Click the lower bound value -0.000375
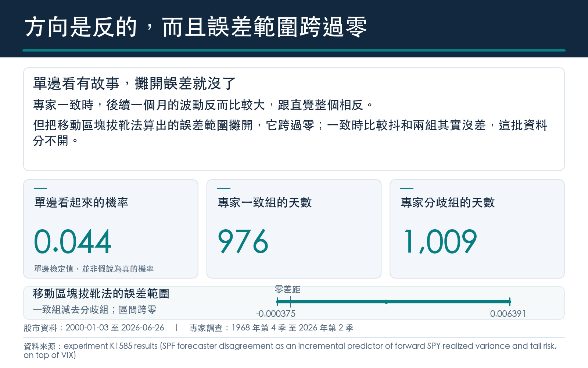588x368 pixels. [276, 314]
